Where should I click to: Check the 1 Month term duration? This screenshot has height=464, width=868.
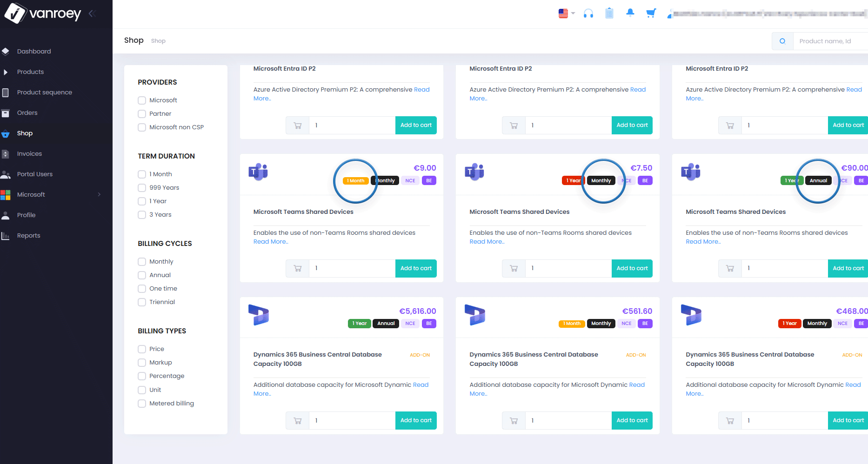point(142,174)
